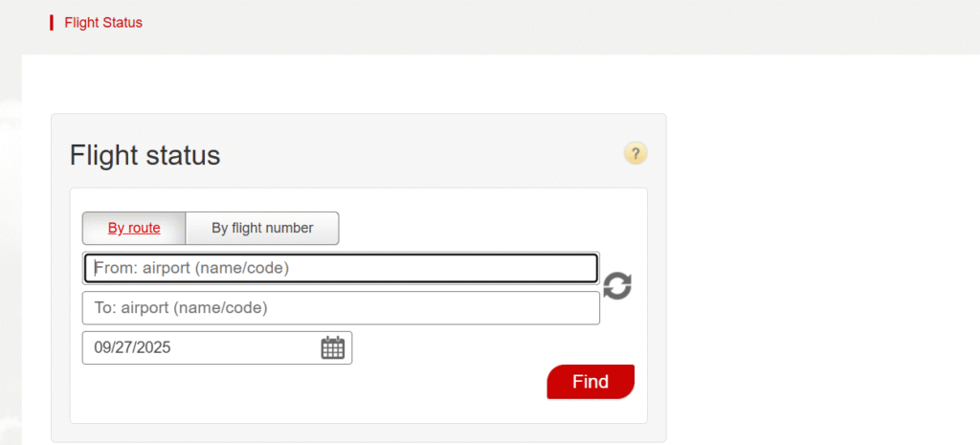This screenshot has height=445, width=980.
Task: Click the To field placeholder text
Action: pyautogui.click(x=181, y=308)
